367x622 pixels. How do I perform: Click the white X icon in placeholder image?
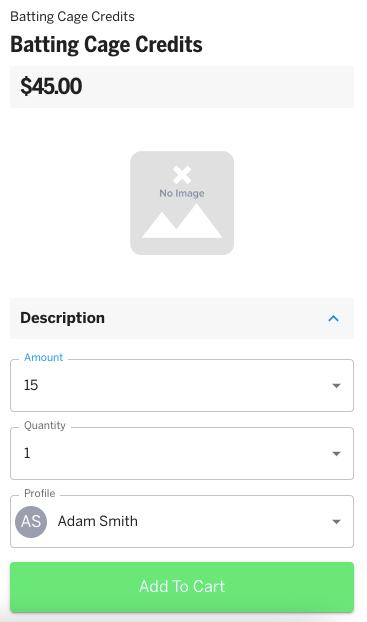click(182, 175)
